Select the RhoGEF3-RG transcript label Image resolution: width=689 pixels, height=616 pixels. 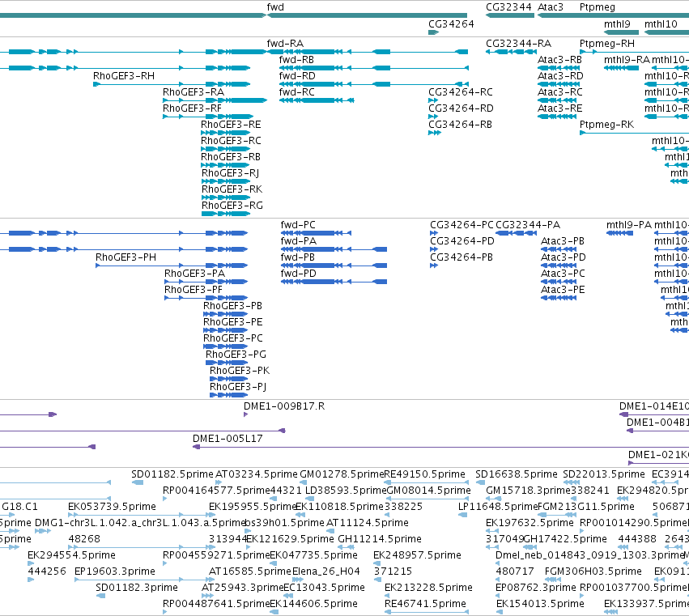[x=232, y=206]
